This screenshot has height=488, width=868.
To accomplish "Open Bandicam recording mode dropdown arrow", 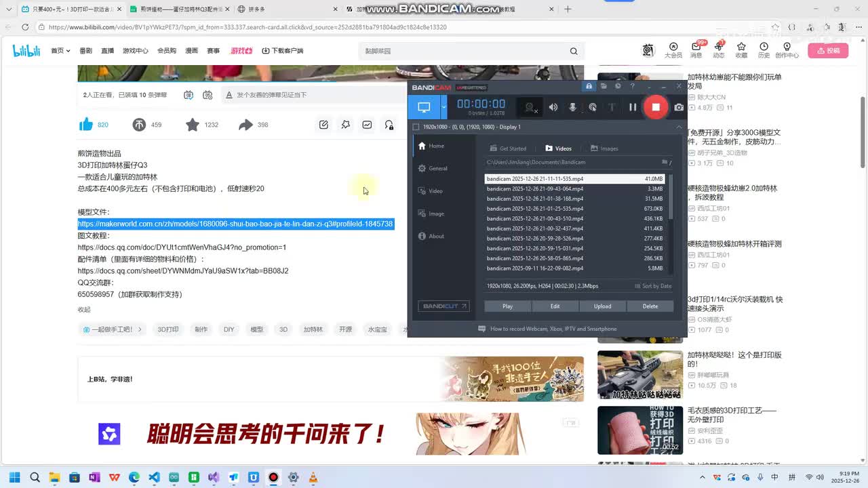I will [x=443, y=107].
